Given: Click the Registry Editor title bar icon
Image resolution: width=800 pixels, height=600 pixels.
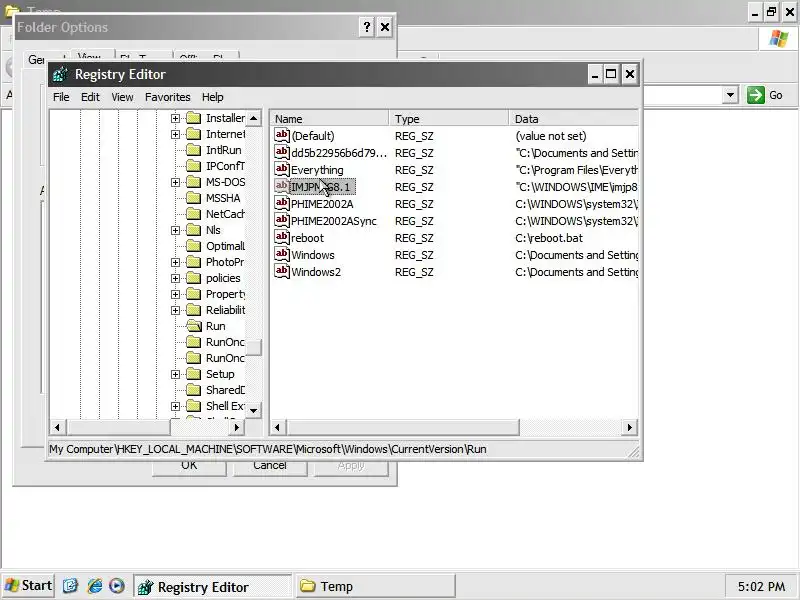Looking at the screenshot, I should point(60,74).
